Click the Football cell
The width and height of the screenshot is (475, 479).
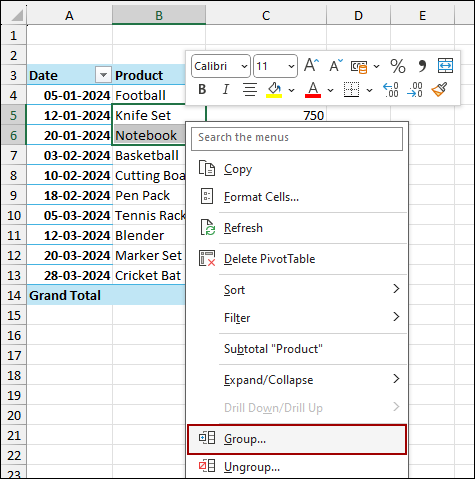[149, 95]
